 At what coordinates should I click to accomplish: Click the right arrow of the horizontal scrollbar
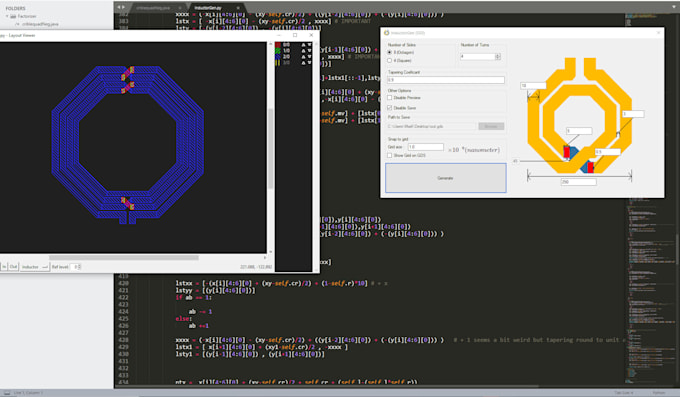[x=265, y=258]
